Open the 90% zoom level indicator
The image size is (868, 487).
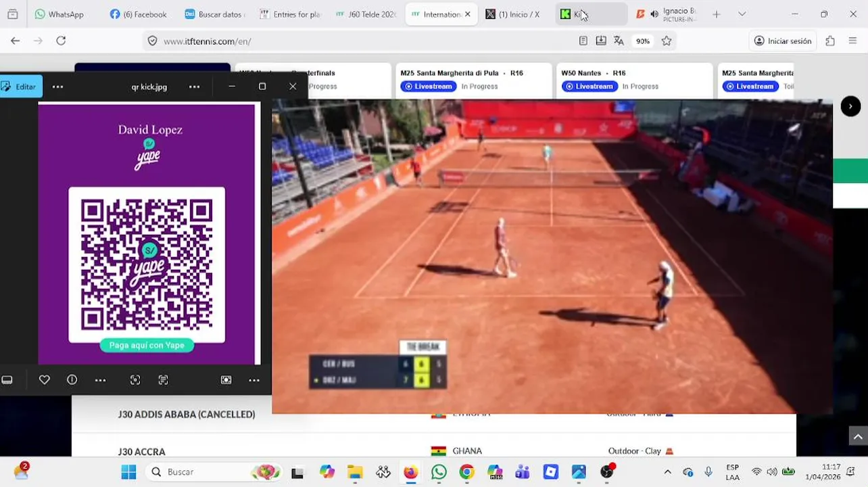click(642, 41)
